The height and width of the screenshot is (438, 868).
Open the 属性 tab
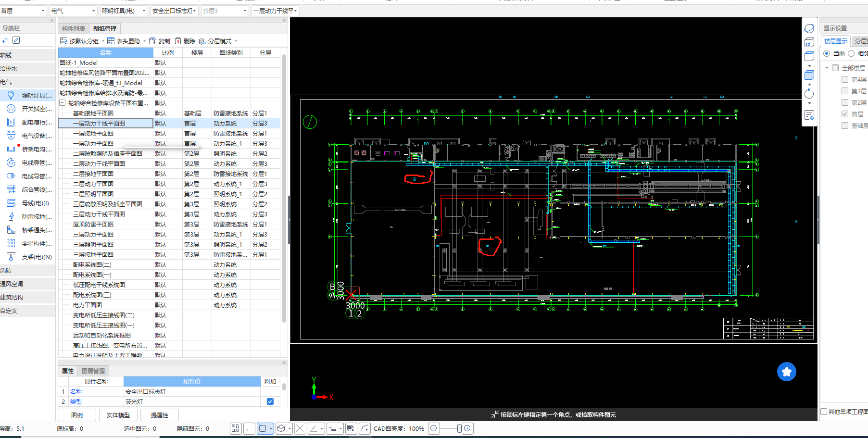[68, 371]
